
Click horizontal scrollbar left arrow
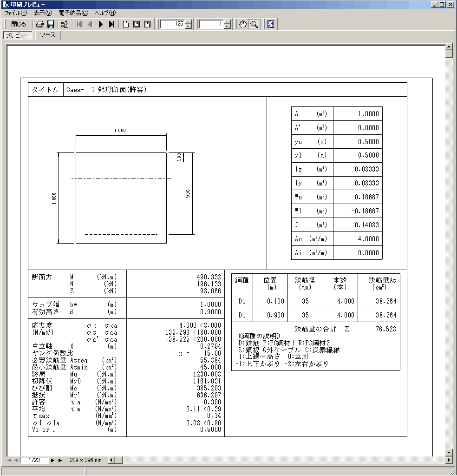pyautogui.click(x=111, y=460)
